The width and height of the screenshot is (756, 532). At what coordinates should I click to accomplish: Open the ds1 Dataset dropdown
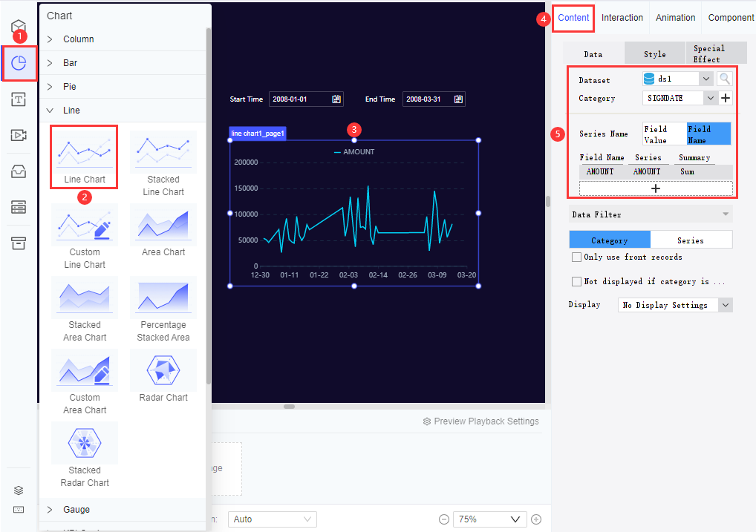677,78
